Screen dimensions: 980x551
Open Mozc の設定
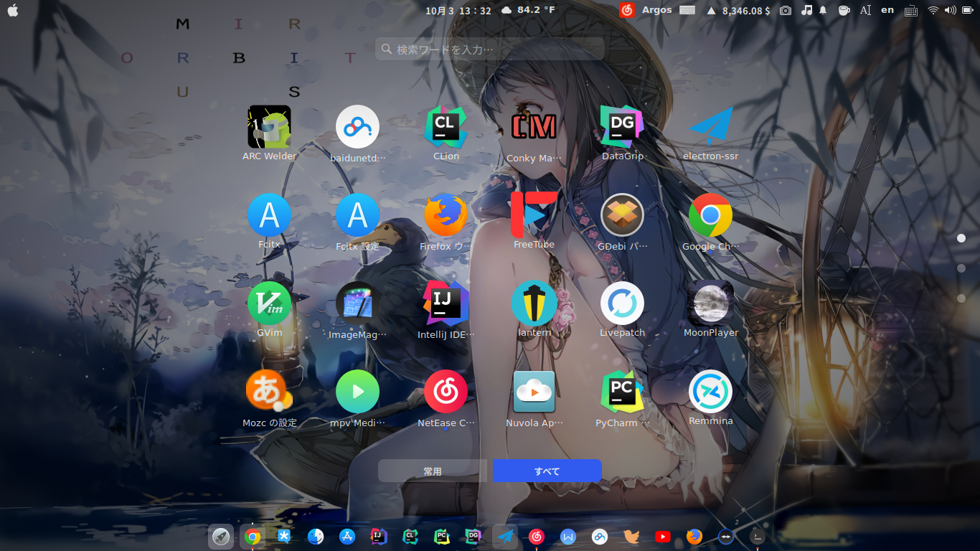point(269,392)
